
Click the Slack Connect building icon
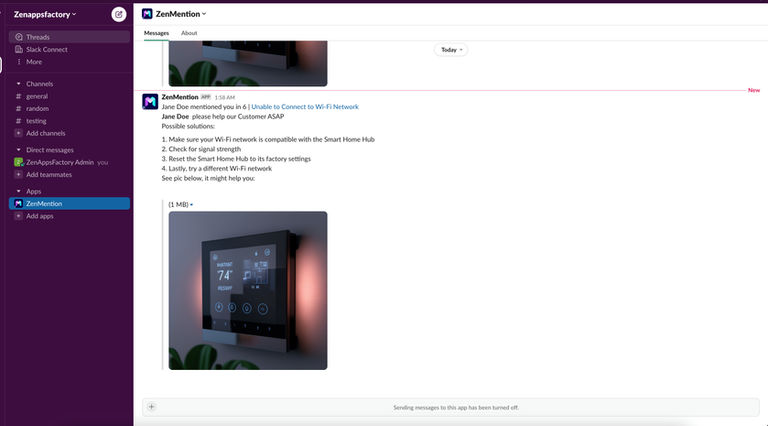pos(19,49)
